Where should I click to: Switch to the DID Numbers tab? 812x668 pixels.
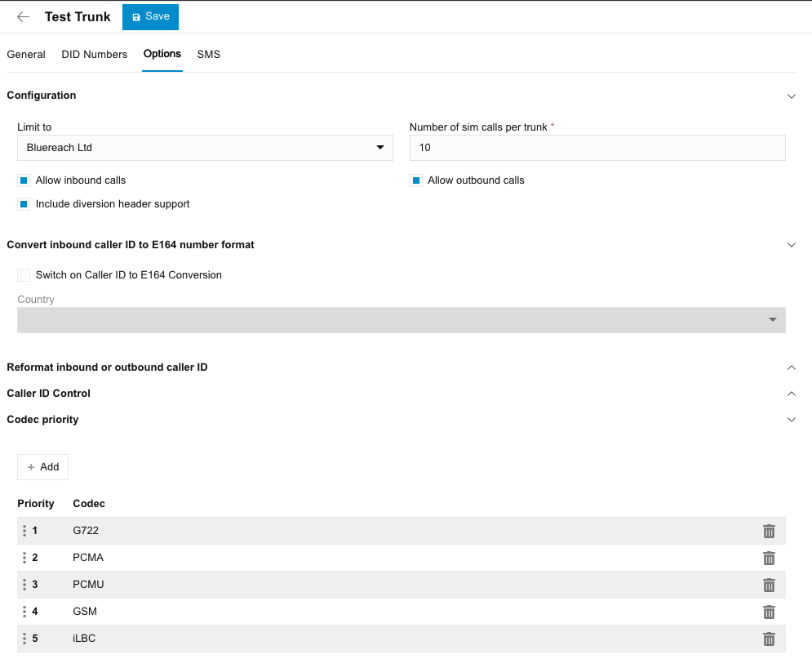(x=95, y=55)
